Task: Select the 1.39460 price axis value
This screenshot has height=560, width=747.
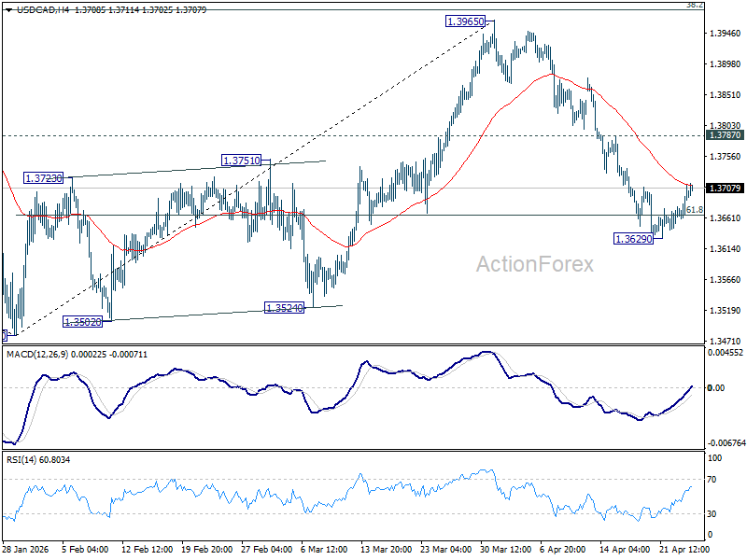Action: click(726, 33)
